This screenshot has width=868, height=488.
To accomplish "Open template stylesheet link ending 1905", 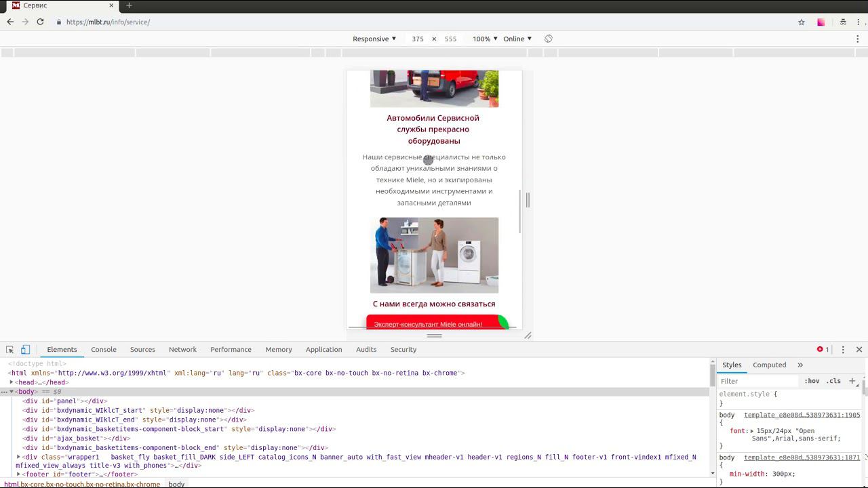I will pos(802,415).
